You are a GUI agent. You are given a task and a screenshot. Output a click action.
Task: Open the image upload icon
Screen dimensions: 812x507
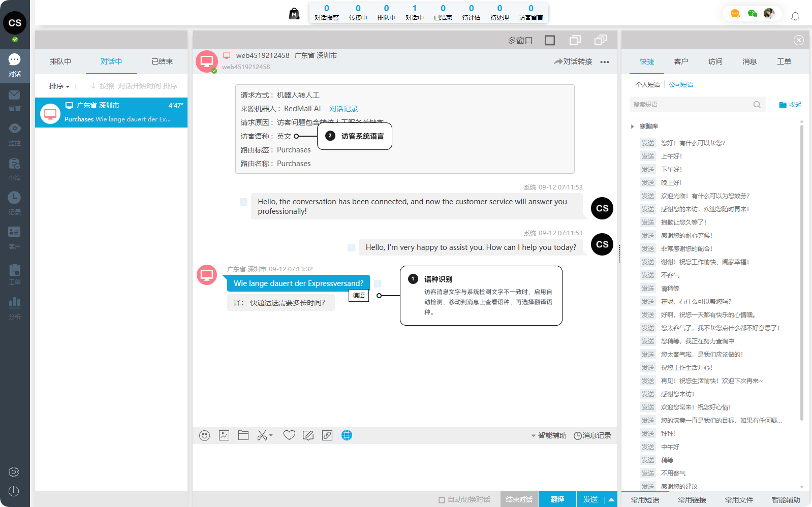click(224, 435)
